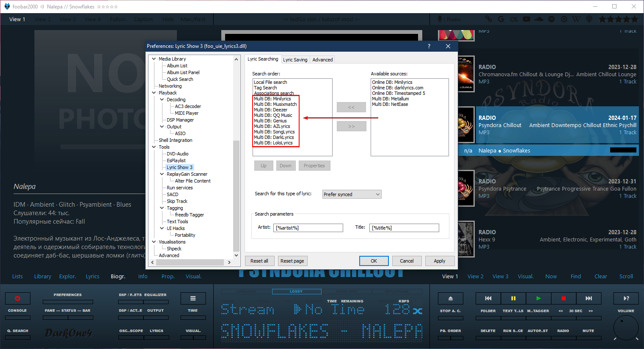644x349 pixels.
Task: Open the Lyric Searching tab
Action: coord(263,59)
